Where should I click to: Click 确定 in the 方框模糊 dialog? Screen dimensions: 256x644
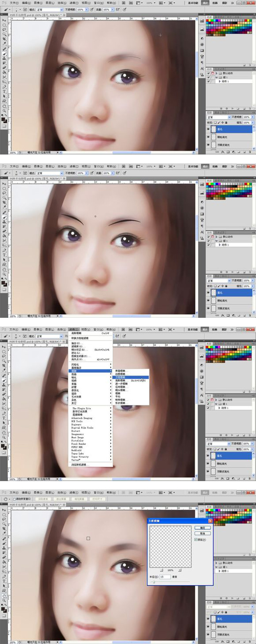(x=202, y=528)
